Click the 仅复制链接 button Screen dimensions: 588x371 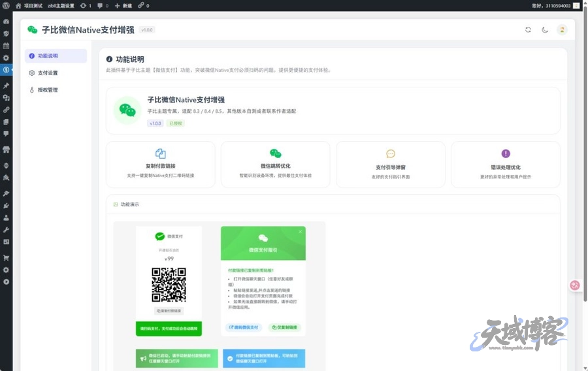pyautogui.click(x=285, y=327)
